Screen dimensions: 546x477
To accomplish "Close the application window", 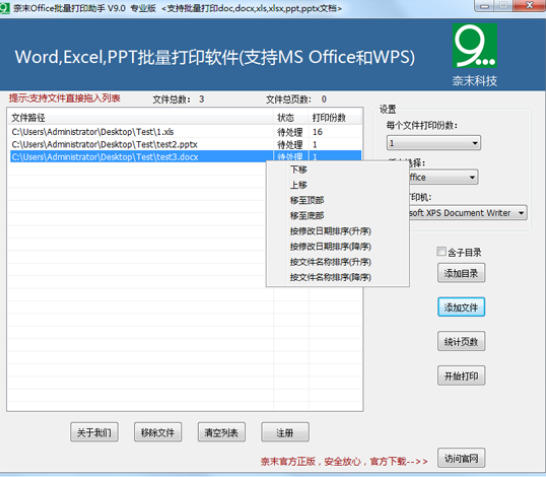I will point(529,6).
